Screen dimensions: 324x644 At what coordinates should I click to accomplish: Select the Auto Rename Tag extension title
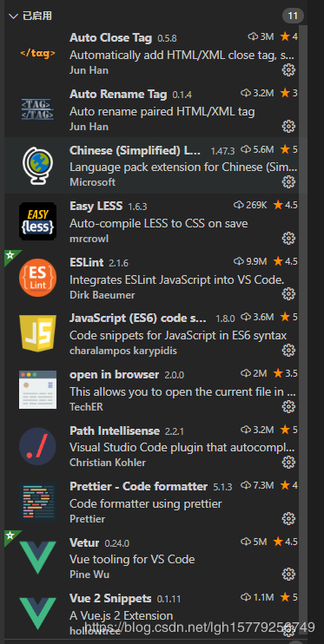(x=118, y=94)
